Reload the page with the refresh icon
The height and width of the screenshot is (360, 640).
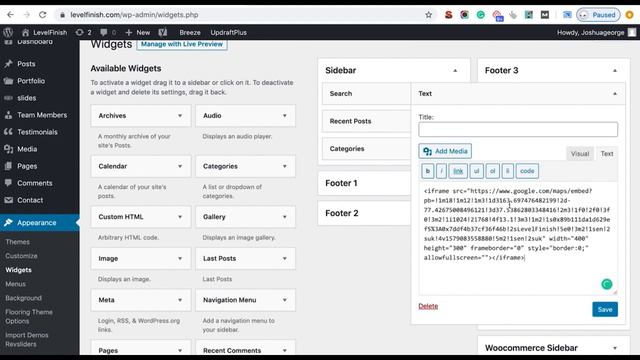pos(42,15)
